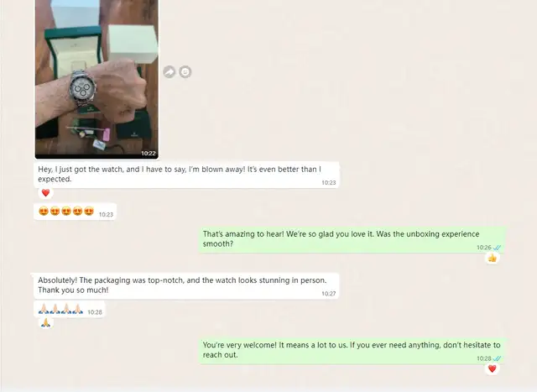Screen dimensions: 537x392
Task: Click the praying hands reaction below emoji message
Action: pyautogui.click(x=45, y=322)
